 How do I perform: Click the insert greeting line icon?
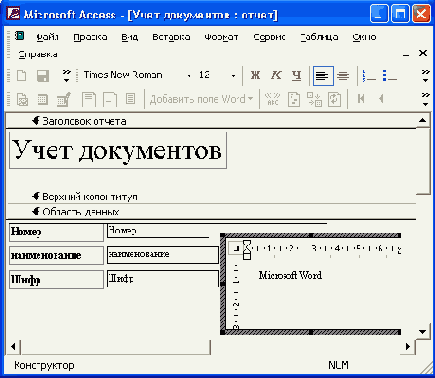pyautogui.click(x=110, y=100)
